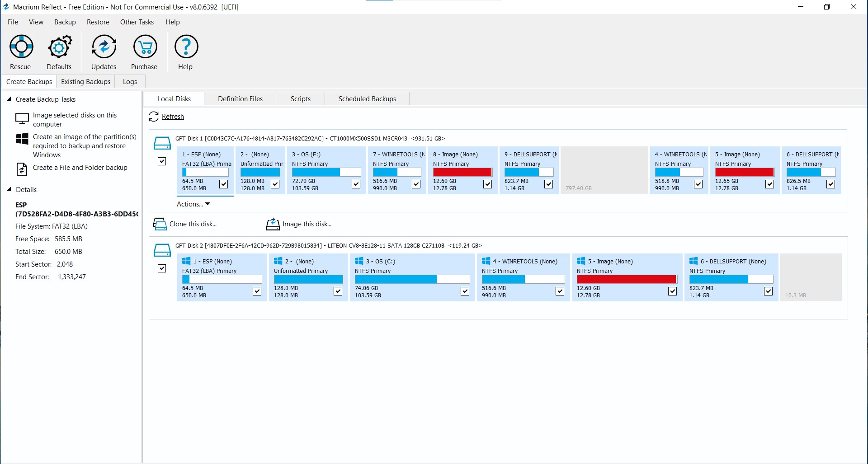868x464 pixels.
Task: Uncheck Disk 2 OS (C:) partition checkbox
Action: point(465,291)
